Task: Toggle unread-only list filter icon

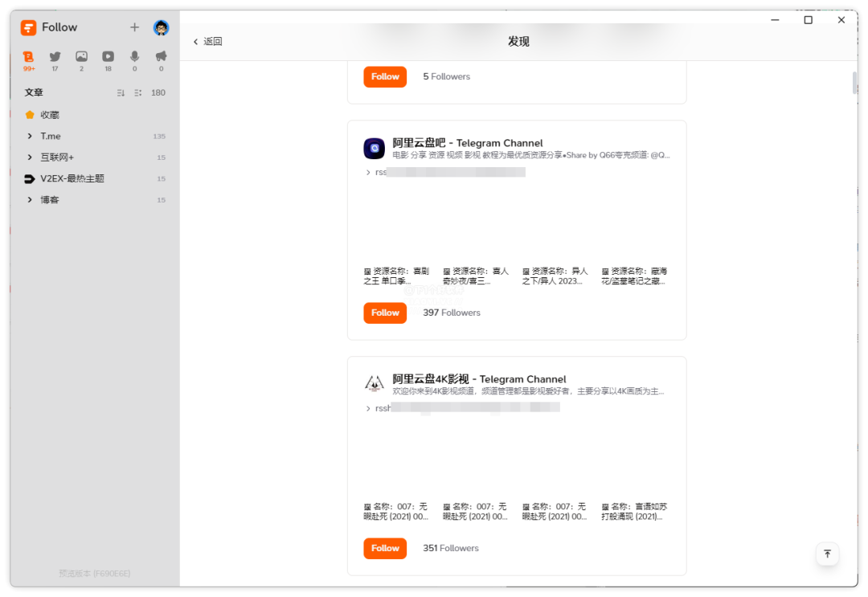Action: tap(138, 93)
